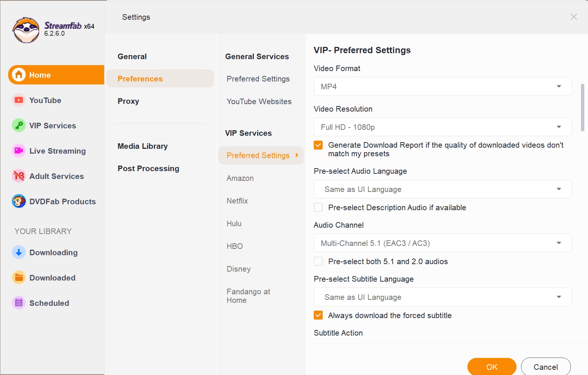Click the DVDFab Products icon
Image resolution: width=588 pixels, height=375 pixels.
[x=19, y=201]
